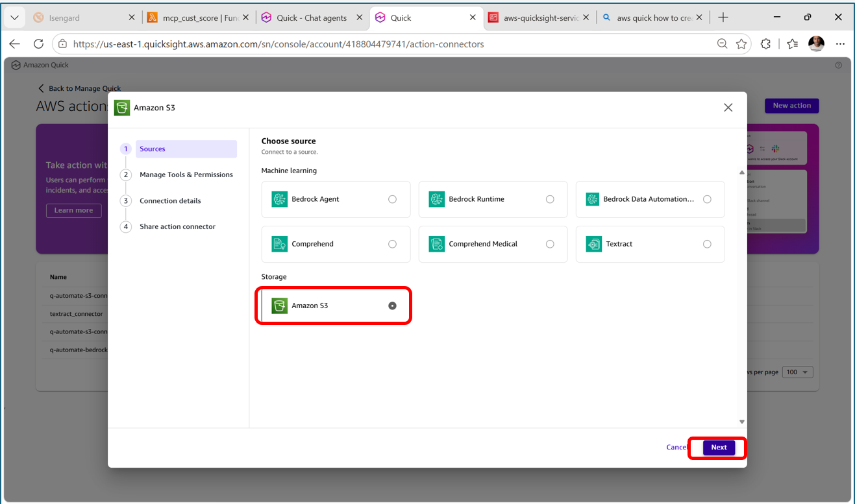Click the Learn more button in the purple banner

coord(73,210)
